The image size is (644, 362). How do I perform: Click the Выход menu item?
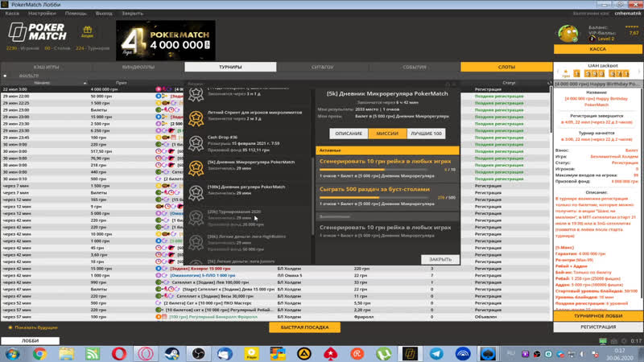click(x=104, y=13)
